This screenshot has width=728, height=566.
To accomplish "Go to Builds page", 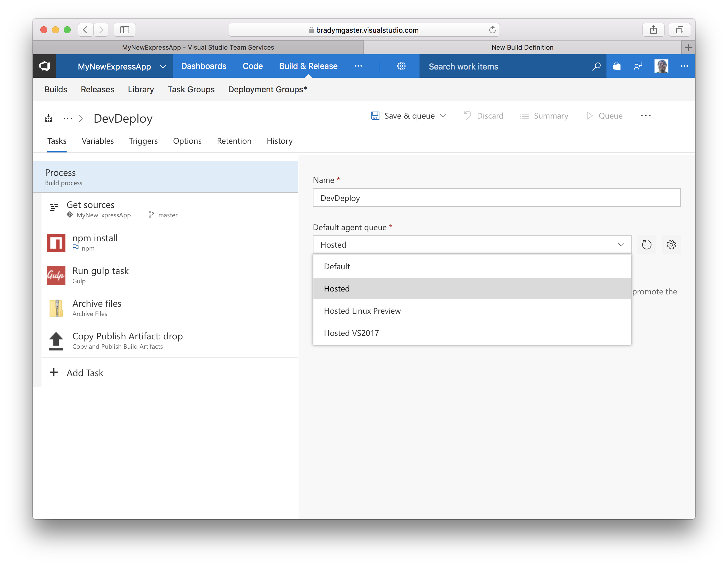I will (56, 89).
